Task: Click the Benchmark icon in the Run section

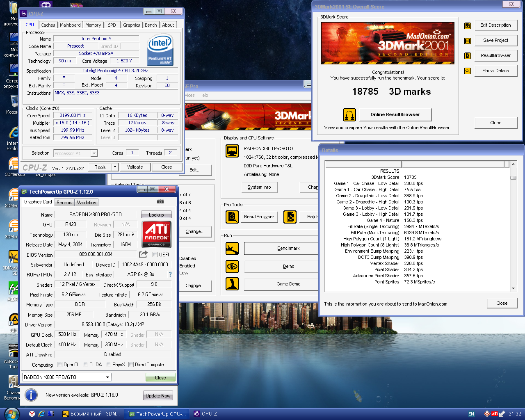Action: pyautogui.click(x=232, y=248)
